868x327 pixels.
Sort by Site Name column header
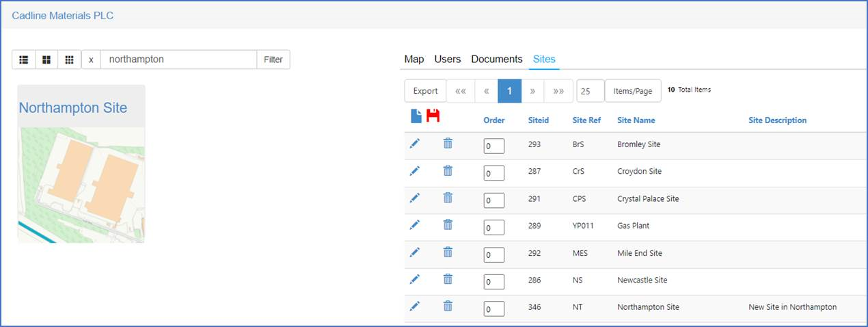[636, 120]
